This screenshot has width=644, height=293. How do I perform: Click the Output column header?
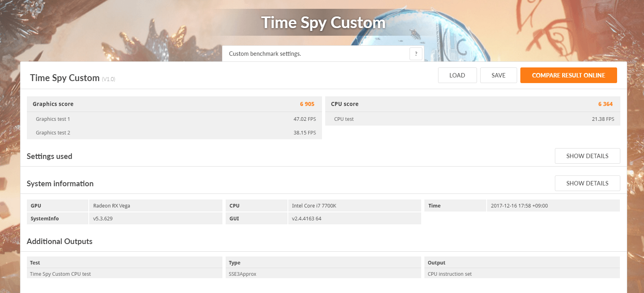522,262
